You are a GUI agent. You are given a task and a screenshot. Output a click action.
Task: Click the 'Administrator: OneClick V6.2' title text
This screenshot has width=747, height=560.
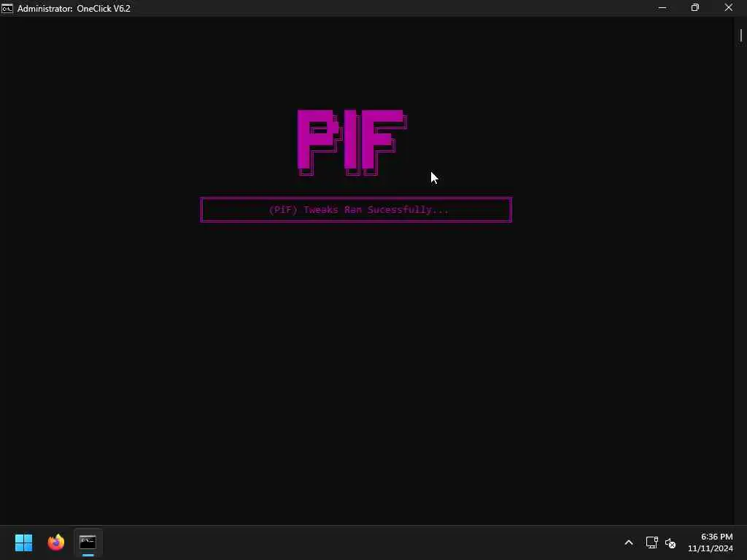(x=74, y=9)
